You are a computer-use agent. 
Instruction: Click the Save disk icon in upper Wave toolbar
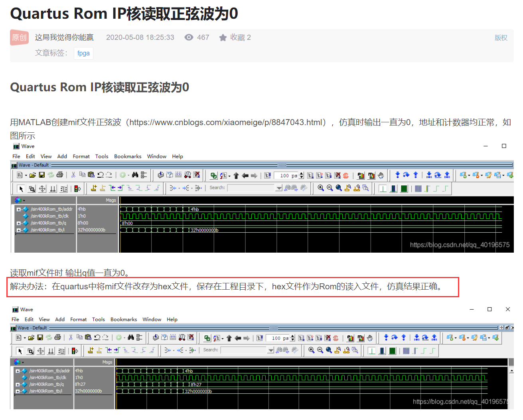coord(42,175)
